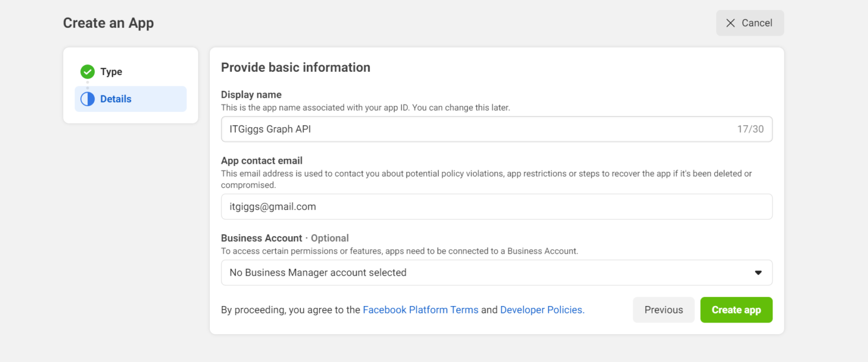868x362 pixels.
Task: Select the Type step in sidebar
Action: pos(131,72)
